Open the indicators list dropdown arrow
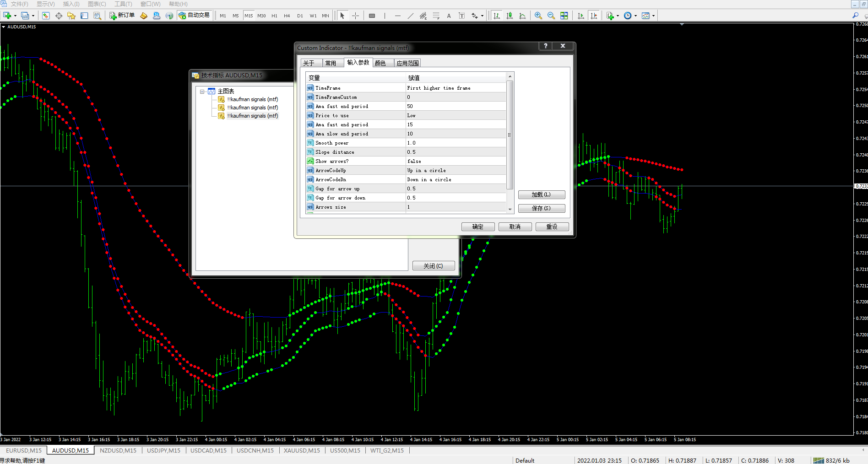The image size is (868, 464). click(x=618, y=16)
